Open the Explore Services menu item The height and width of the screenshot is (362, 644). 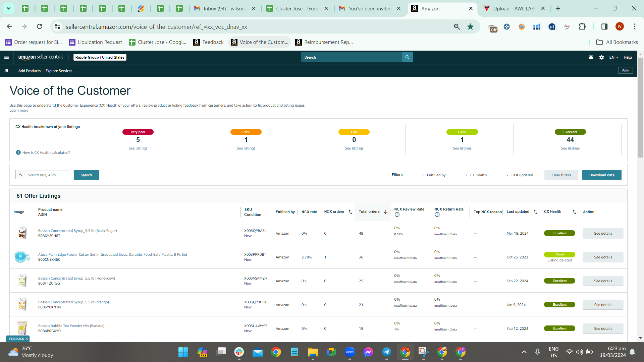click(x=59, y=71)
